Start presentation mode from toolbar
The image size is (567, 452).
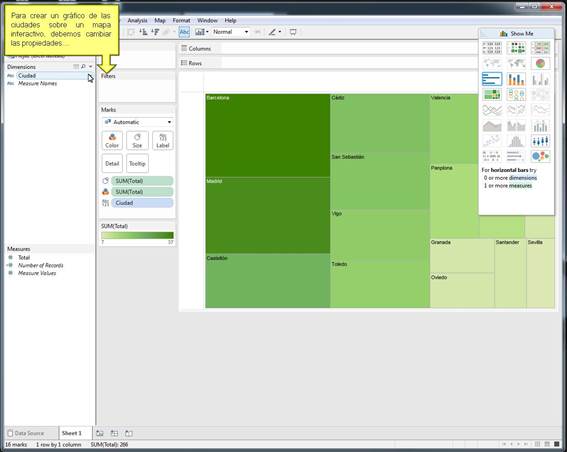point(293,32)
